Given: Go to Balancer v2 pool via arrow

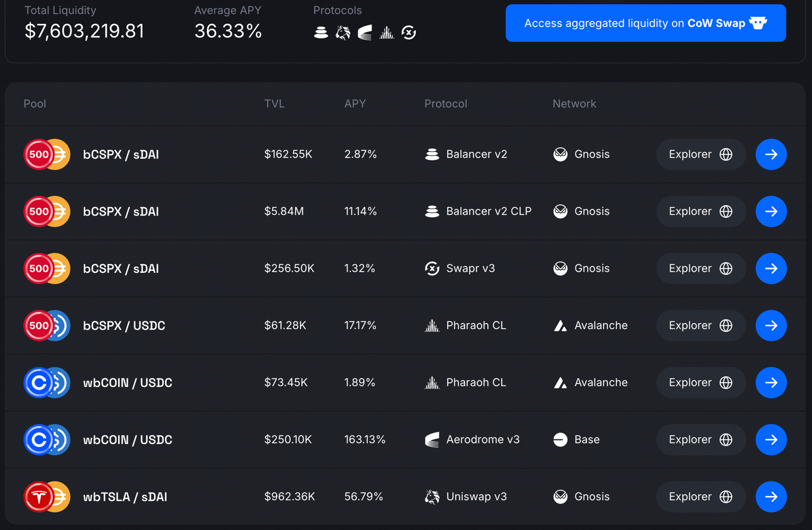Looking at the screenshot, I should pyautogui.click(x=771, y=154).
